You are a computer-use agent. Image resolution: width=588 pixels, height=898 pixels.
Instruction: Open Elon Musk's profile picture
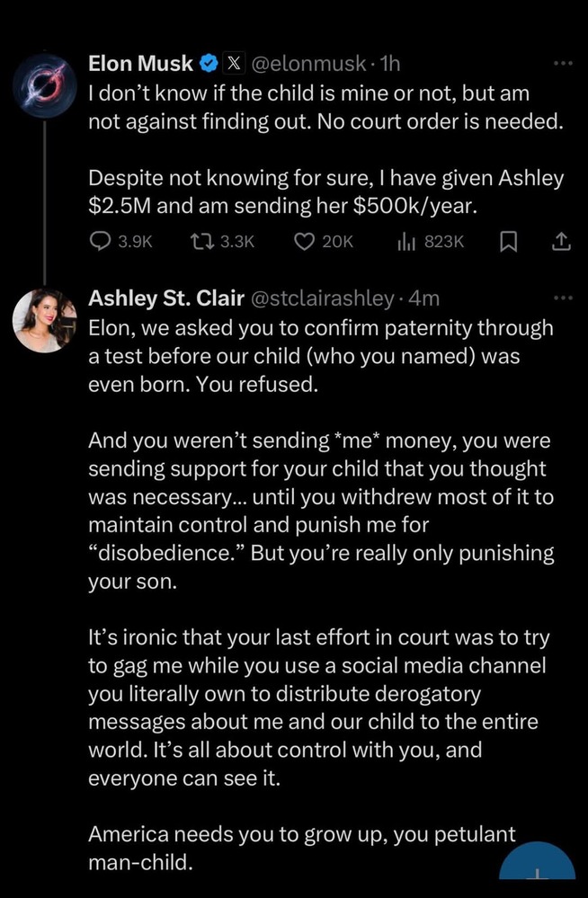pos(44,84)
